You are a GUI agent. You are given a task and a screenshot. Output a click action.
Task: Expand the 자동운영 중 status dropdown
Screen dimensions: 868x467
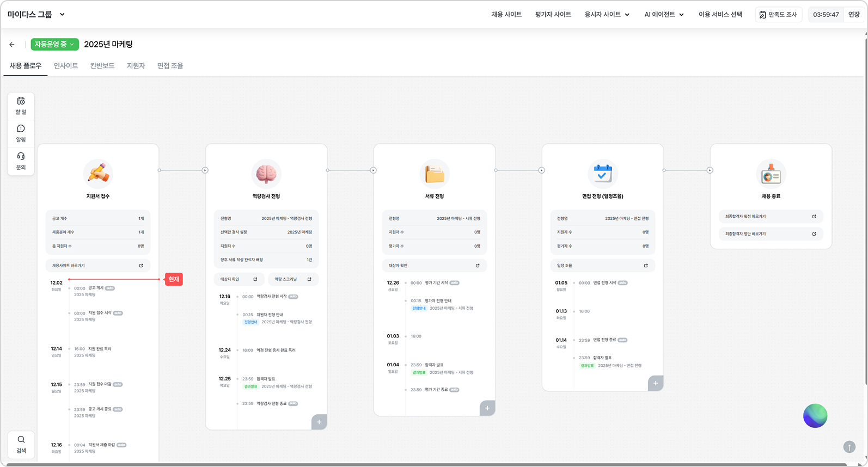coord(54,44)
